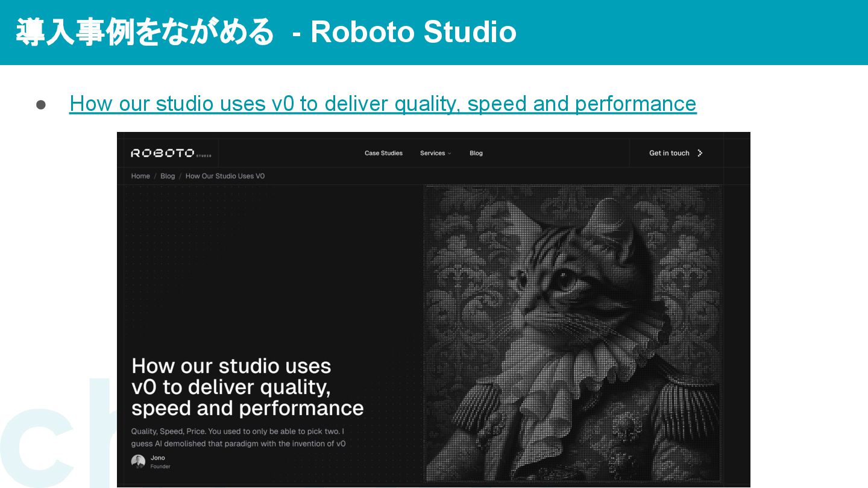Screen dimensions: 868x488
Task: Click the Roboto Studio logo
Action: (171, 153)
